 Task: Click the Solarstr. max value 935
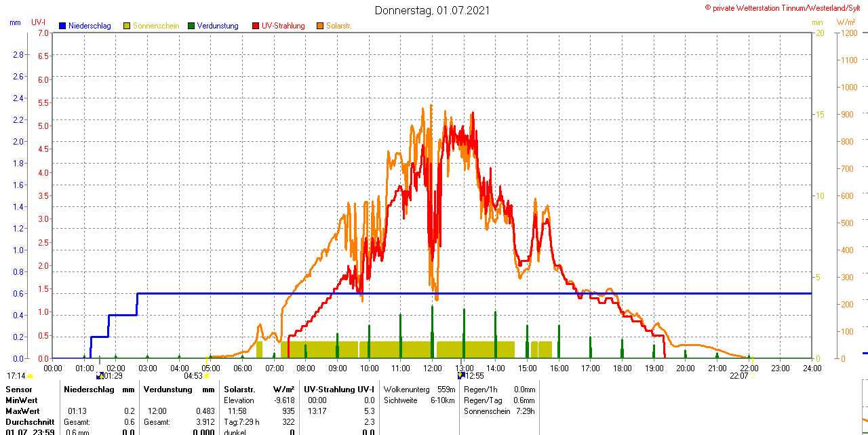pyautogui.click(x=288, y=411)
